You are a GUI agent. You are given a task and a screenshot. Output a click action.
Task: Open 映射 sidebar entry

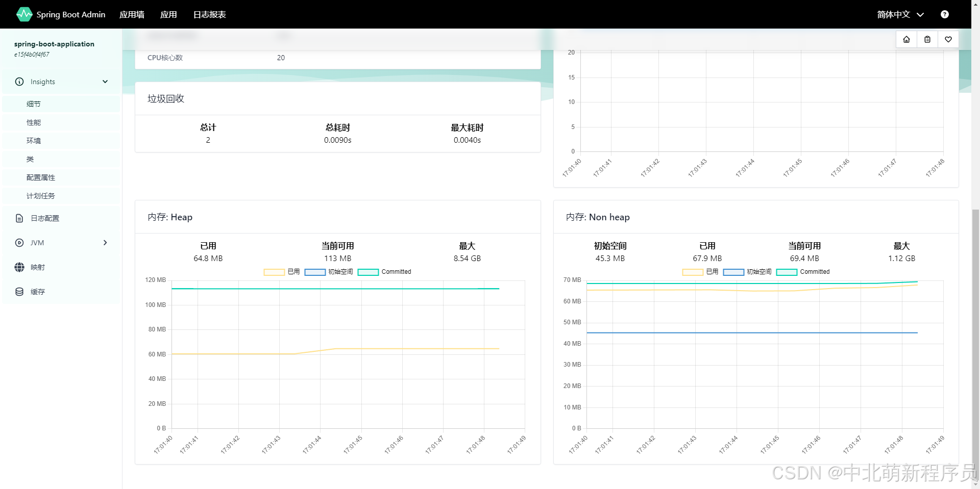[61, 267]
